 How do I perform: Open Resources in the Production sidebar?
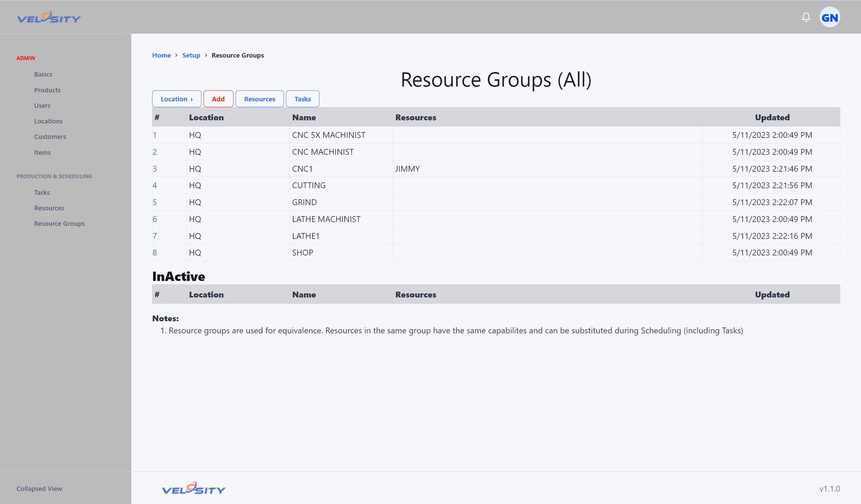coord(49,208)
